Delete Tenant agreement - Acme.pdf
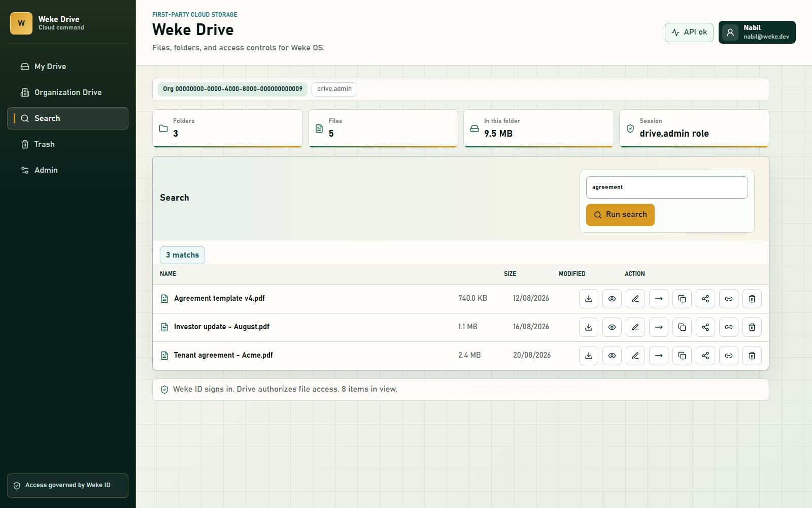Viewport: 812px width, 508px height. pos(752,356)
